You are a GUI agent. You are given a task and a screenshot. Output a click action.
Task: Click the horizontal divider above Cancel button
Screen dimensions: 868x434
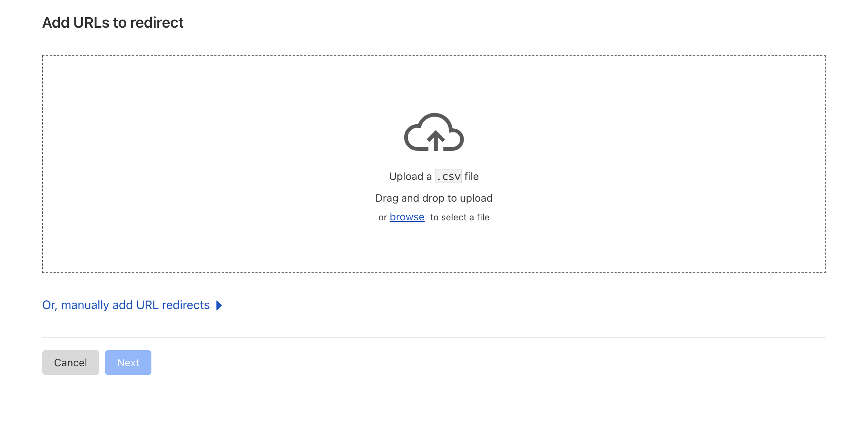434,338
